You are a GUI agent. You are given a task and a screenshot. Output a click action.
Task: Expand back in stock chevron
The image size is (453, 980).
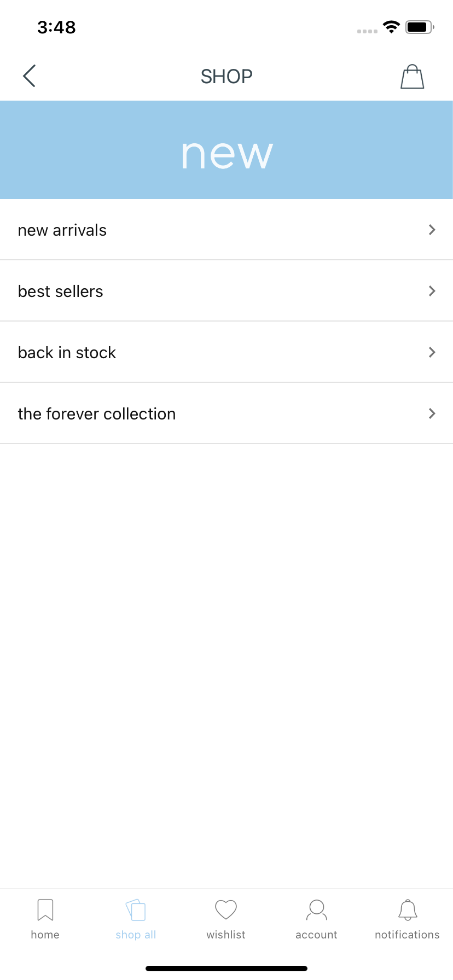(x=432, y=352)
